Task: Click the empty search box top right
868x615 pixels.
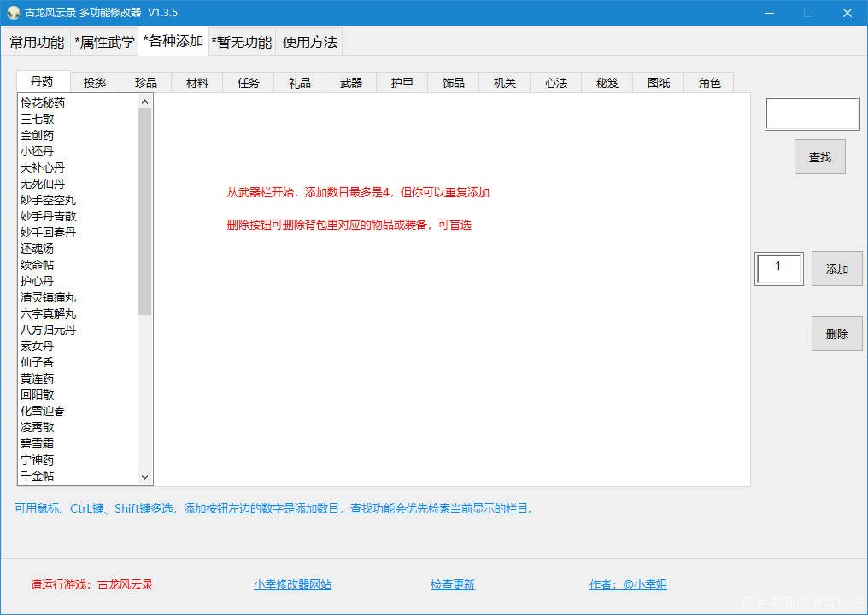Action: [x=811, y=114]
